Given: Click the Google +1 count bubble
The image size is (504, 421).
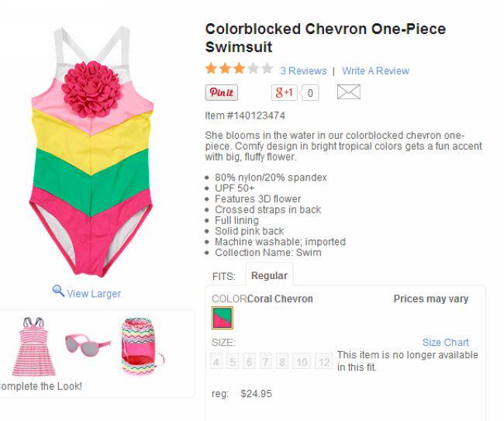Looking at the screenshot, I should click(309, 93).
